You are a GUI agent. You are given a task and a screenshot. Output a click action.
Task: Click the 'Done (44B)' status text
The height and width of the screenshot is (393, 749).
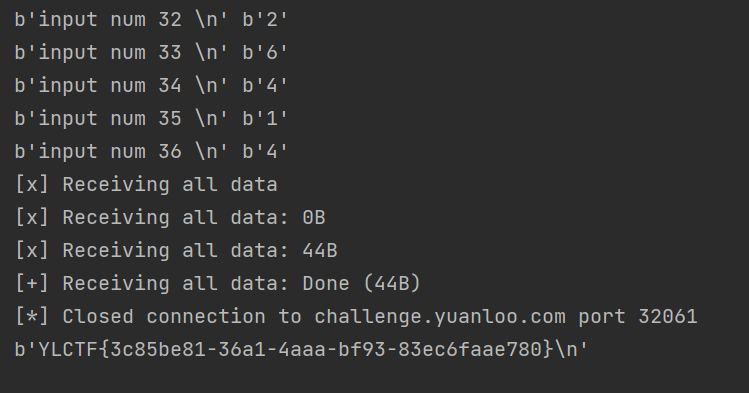click(361, 284)
